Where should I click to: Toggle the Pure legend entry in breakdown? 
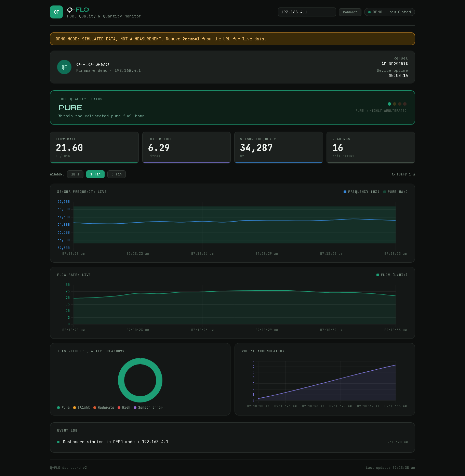pyautogui.click(x=63, y=408)
